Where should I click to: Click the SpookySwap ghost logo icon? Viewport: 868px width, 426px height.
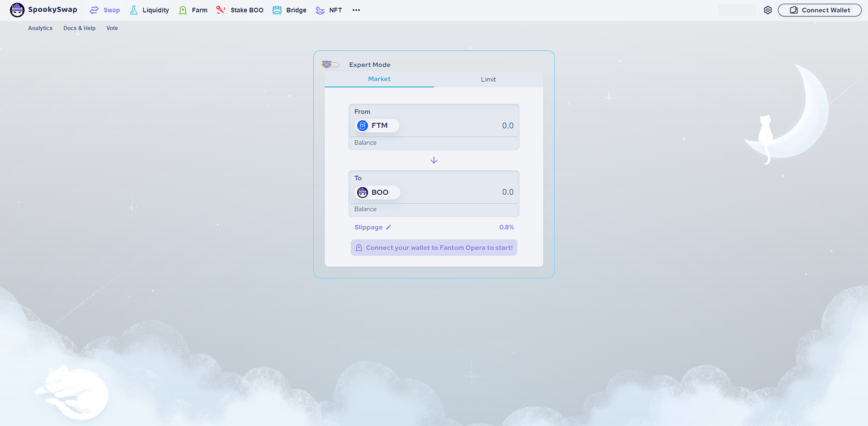point(17,10)
